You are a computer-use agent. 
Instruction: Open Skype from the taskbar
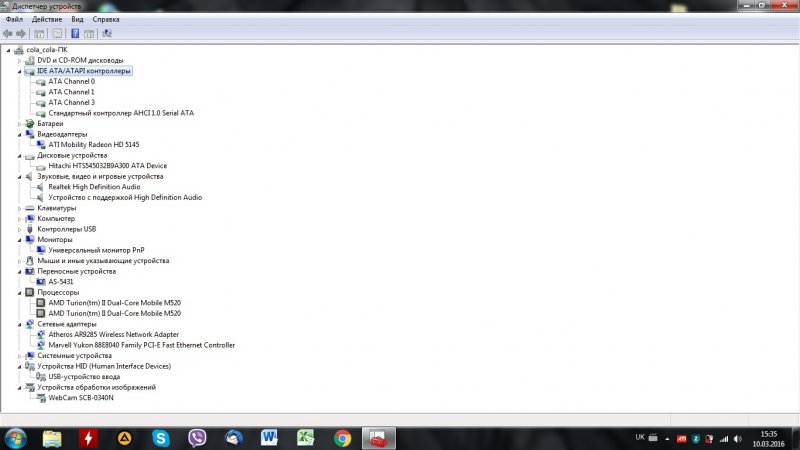(x=161, y=437)
